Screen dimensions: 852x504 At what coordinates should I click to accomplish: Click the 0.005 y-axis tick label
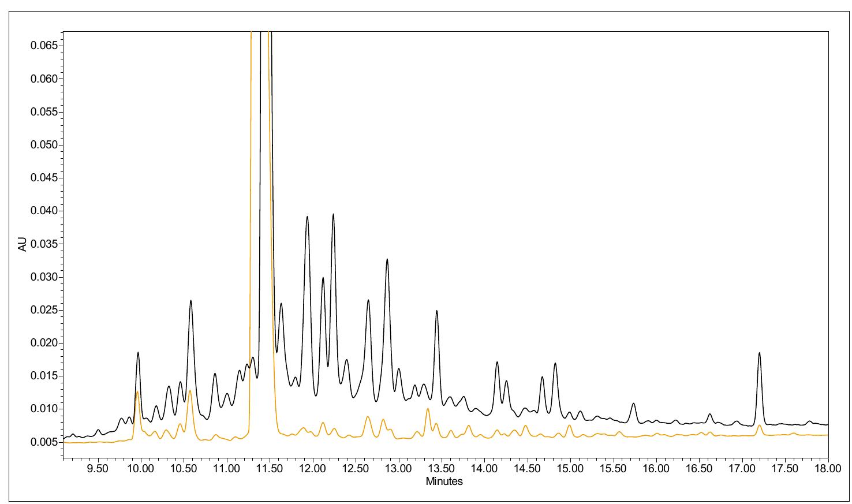(x=43, y=441)
